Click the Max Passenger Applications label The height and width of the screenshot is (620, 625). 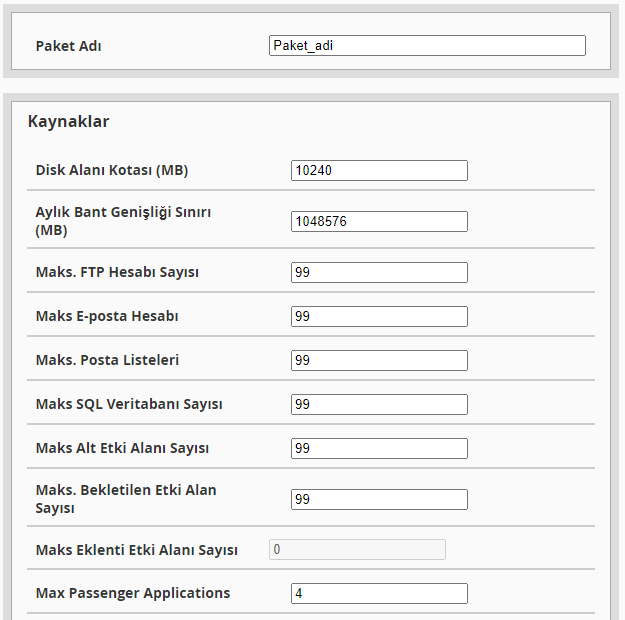pos(132,594)
